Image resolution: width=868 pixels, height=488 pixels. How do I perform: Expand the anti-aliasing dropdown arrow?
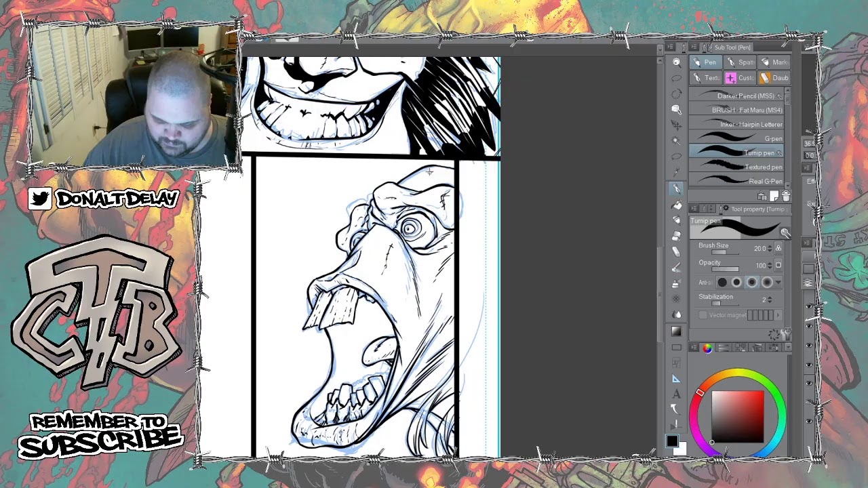point(778,283)
